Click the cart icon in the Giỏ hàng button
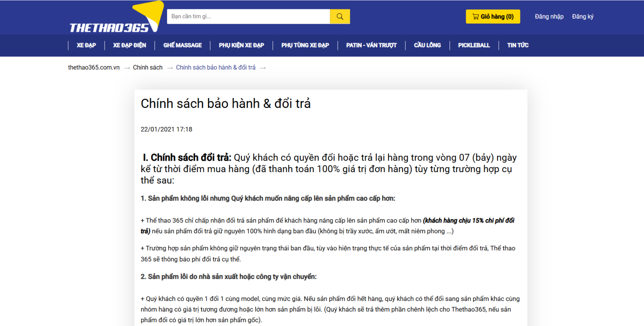Image resolution: width=644 pixels, height=326 pixels. click(475, 17)
